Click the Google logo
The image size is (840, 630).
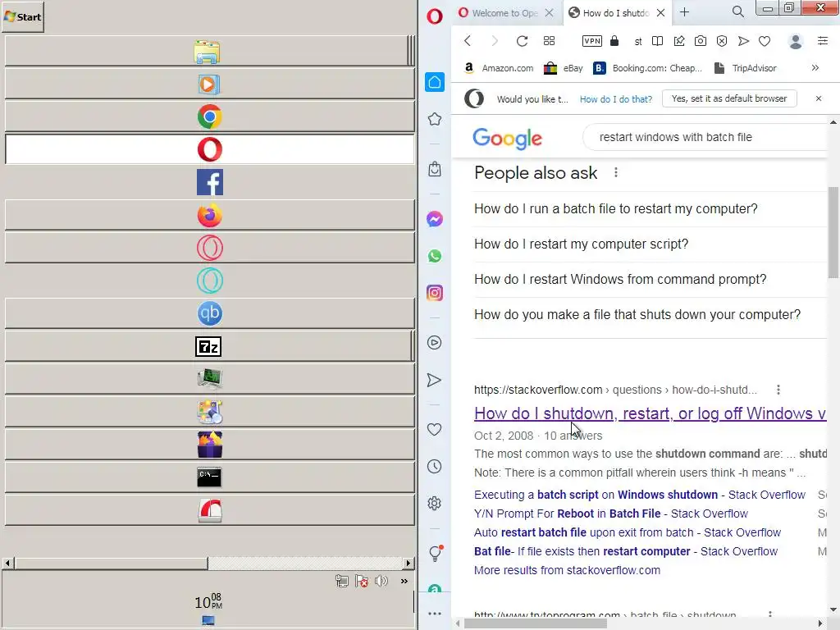pos(507,139)
